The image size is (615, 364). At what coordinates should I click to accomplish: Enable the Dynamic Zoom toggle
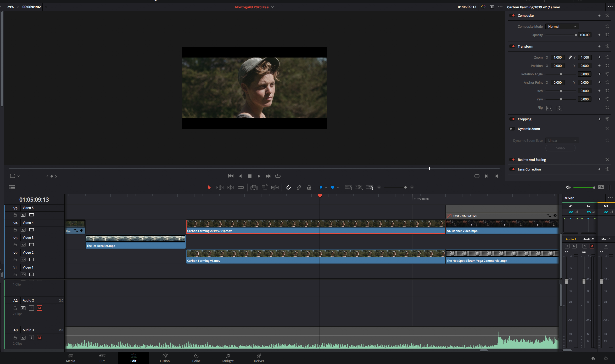(x=512, y=129)
